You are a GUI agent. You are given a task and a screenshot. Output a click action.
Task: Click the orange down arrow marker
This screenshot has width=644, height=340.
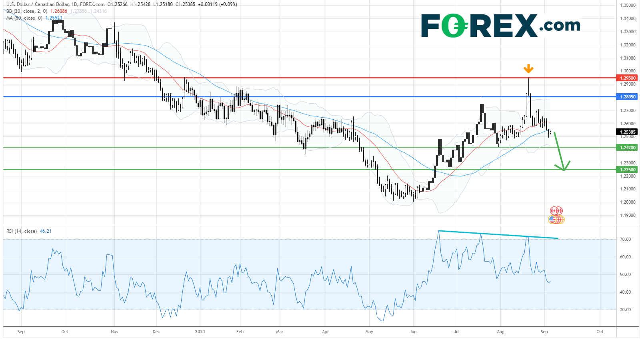click(528, 69)
